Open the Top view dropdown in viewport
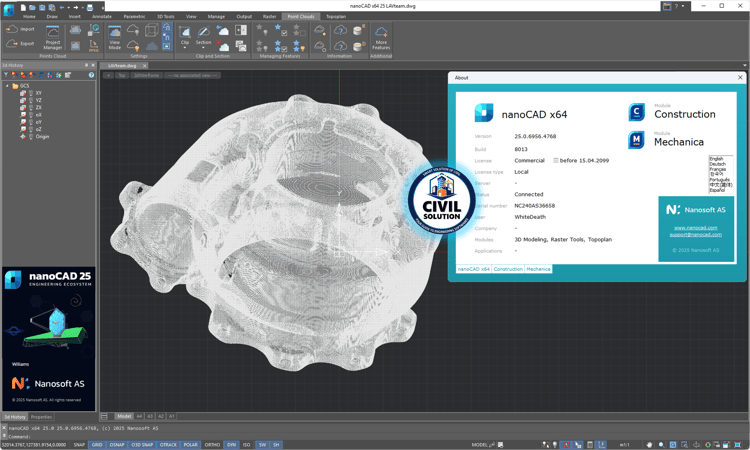 point(121,76)
